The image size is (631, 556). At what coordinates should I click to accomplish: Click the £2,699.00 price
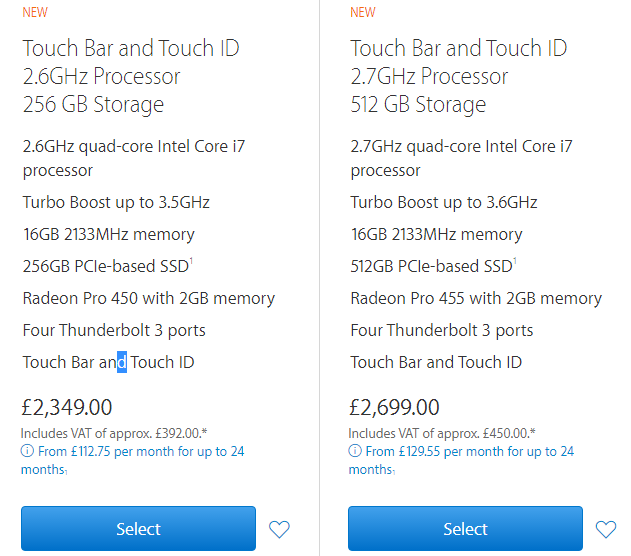click(394, 407)
